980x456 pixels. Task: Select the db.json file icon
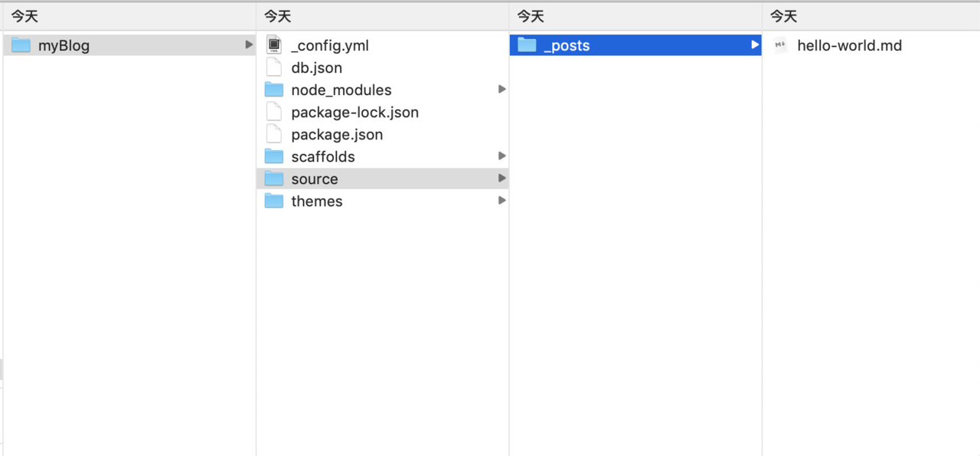click(274, 67)
